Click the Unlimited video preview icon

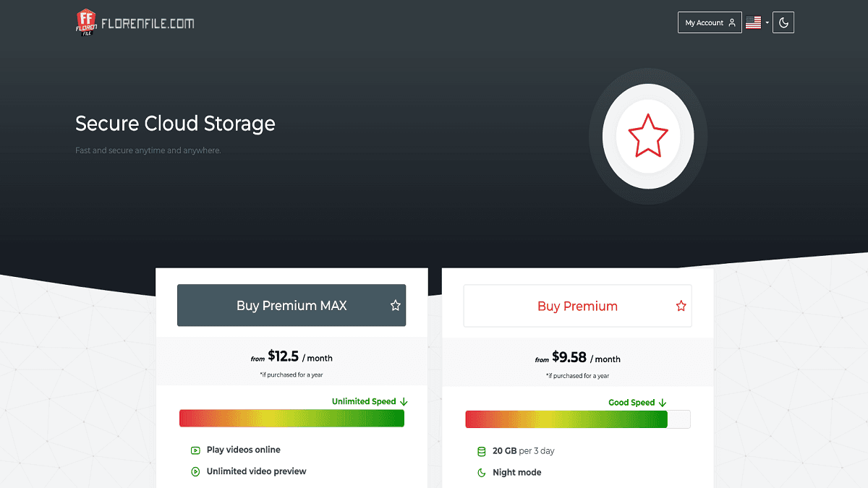click(x=195, y=471)
